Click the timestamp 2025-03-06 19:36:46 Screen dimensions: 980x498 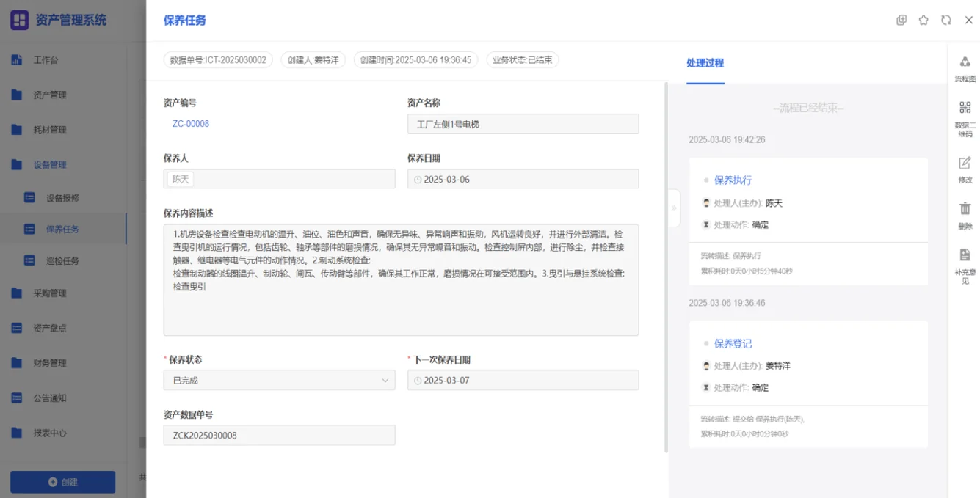tap(727, 302)
